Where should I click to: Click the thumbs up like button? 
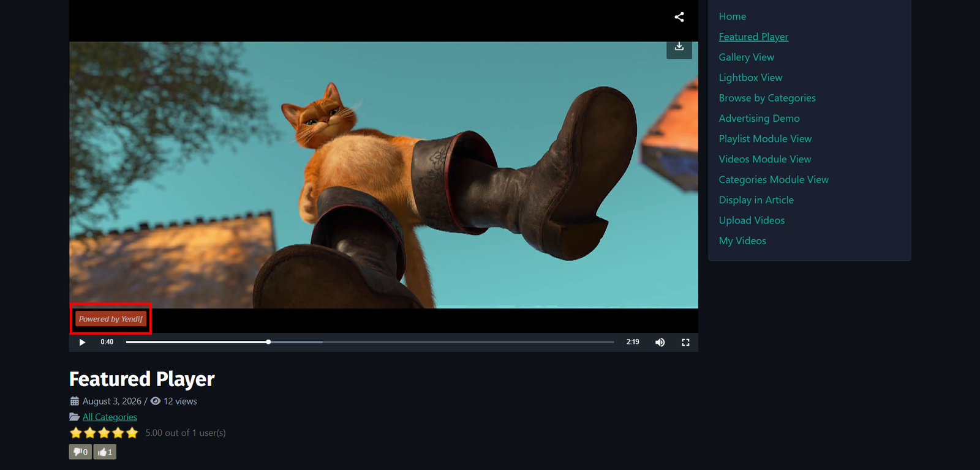pyautogui.click(x=105, y=452)
